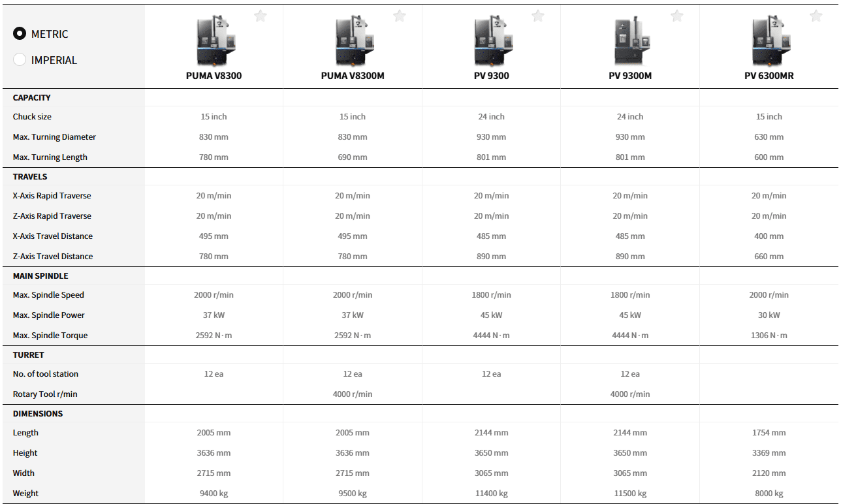Image resolution: width=841 pixels, height=504 pixels.
Task: Click PUMA V8300M rotary tool 4000 r/min
Action: (x=353, y=394)
